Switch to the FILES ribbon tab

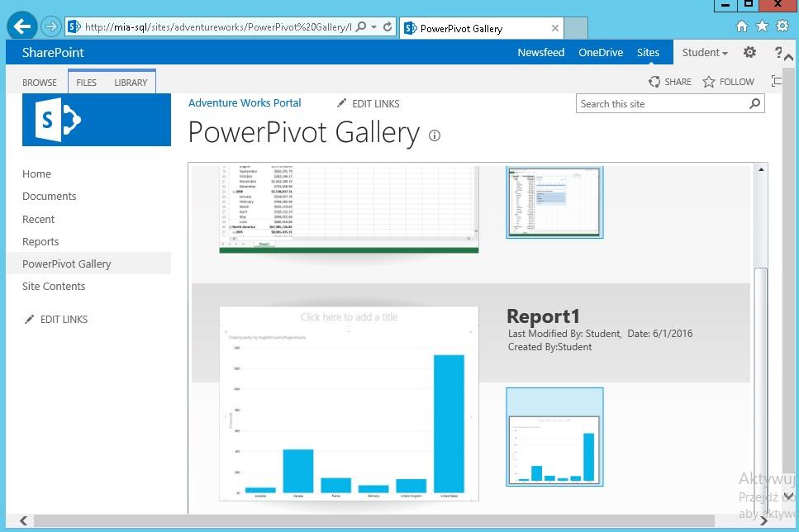click(86, 83)
